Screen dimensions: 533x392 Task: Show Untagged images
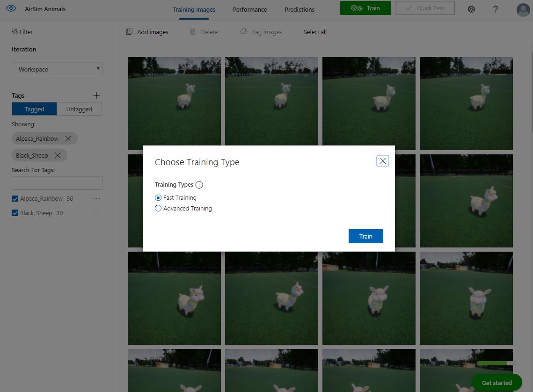pos(79,109)
